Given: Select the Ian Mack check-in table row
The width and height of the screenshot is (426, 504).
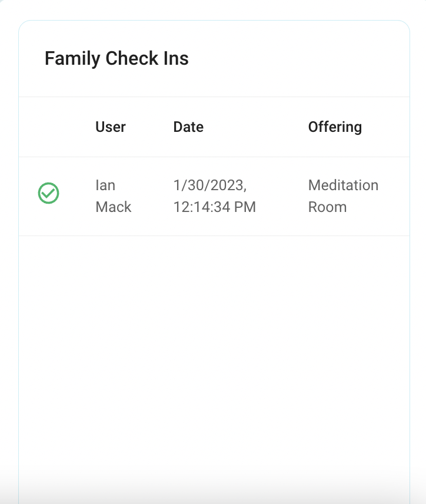Looking at the screenshot, I should click(x=214, y=197).
